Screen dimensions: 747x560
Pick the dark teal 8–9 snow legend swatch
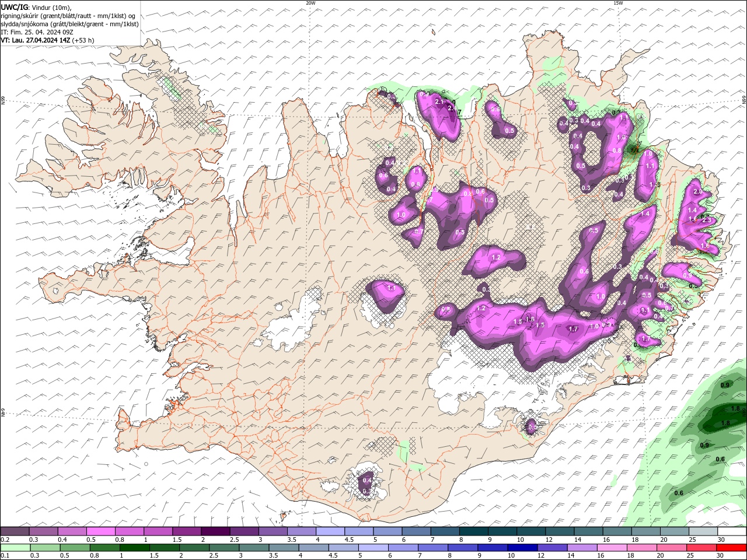474,531
